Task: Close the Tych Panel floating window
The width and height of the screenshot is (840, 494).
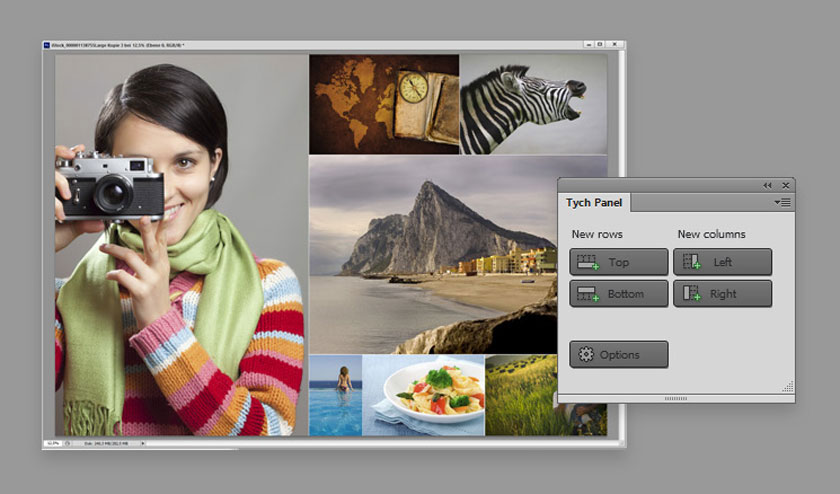Action: (785, 185)
